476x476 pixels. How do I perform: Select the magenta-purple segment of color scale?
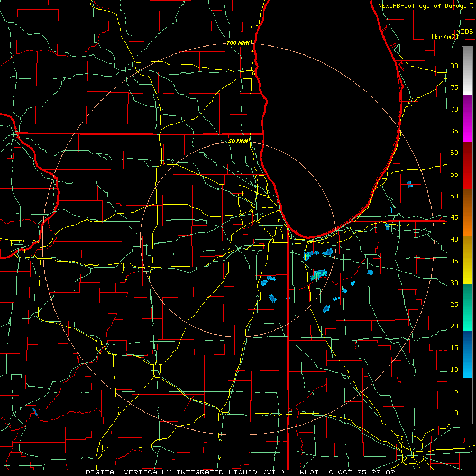click(x=467, y=119)
